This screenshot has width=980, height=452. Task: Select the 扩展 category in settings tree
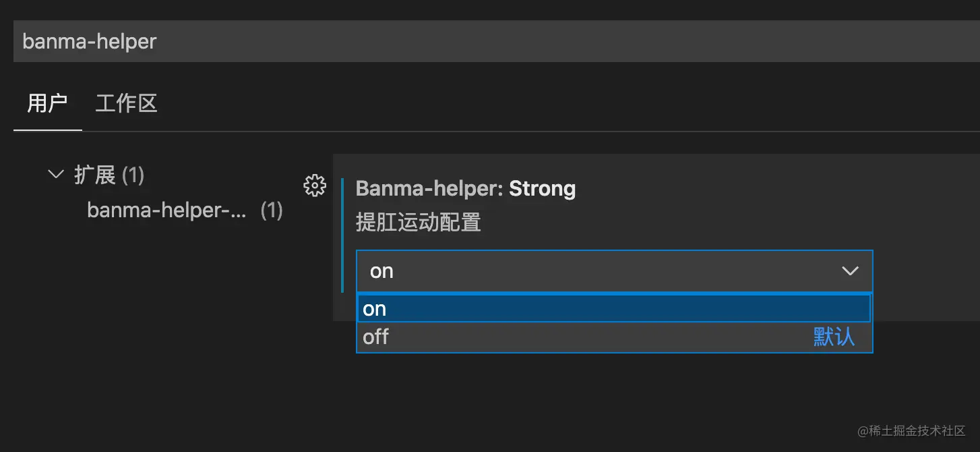pyautogui.click(x=95, y=175)
